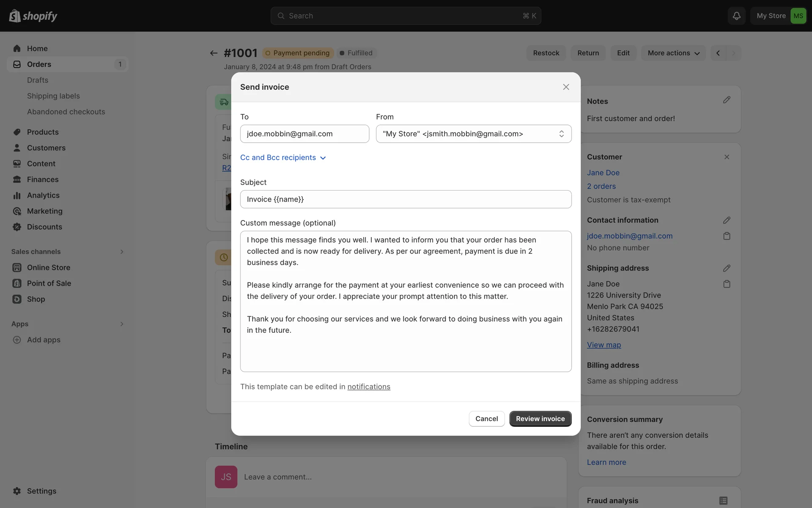Screen dimensions: 812x508
Task: Go to Drafts under Orders
Action: [38, 80]
